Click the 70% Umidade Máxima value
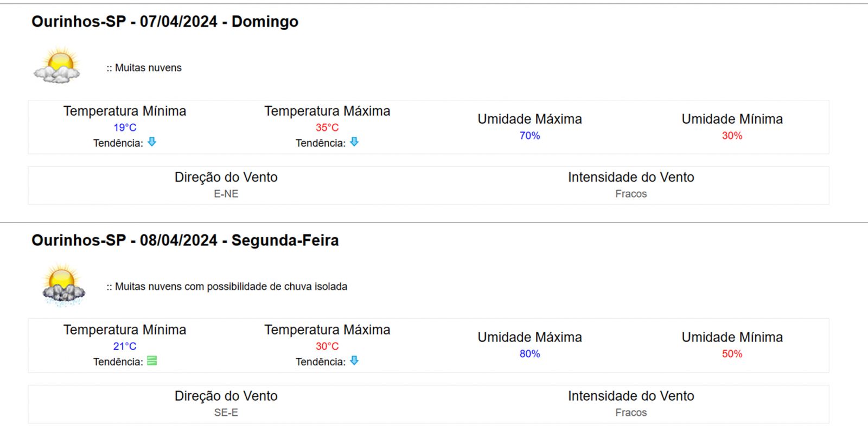 point(530,136)
